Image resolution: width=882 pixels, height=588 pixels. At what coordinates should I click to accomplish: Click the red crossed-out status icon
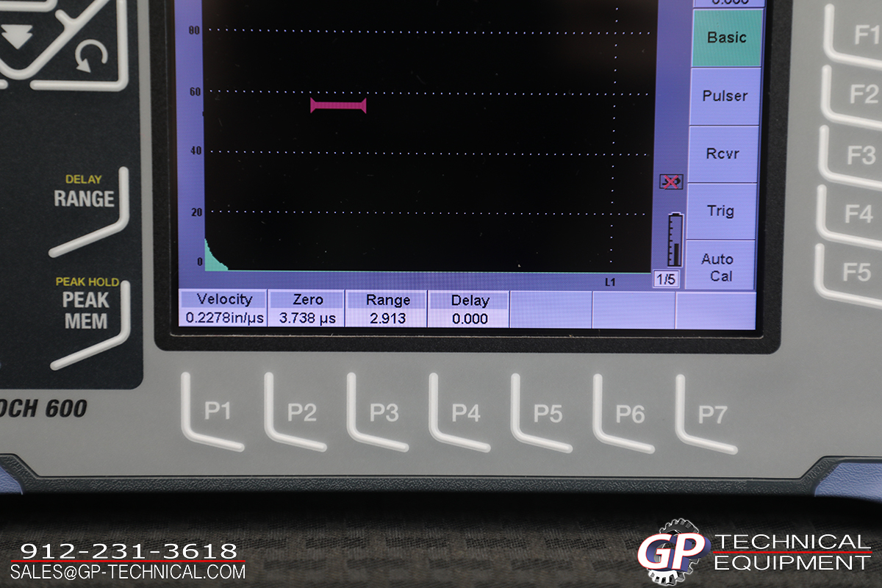click(x=670, y=182)
